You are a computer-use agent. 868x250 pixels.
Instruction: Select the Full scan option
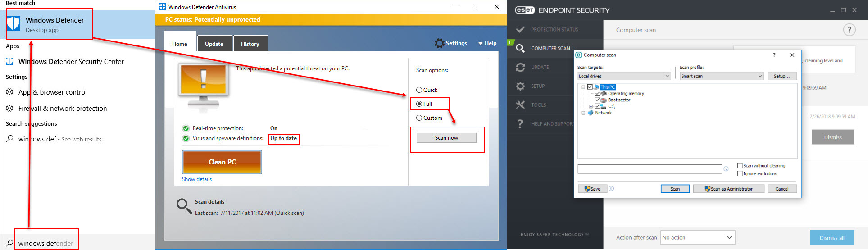(419, 104)
